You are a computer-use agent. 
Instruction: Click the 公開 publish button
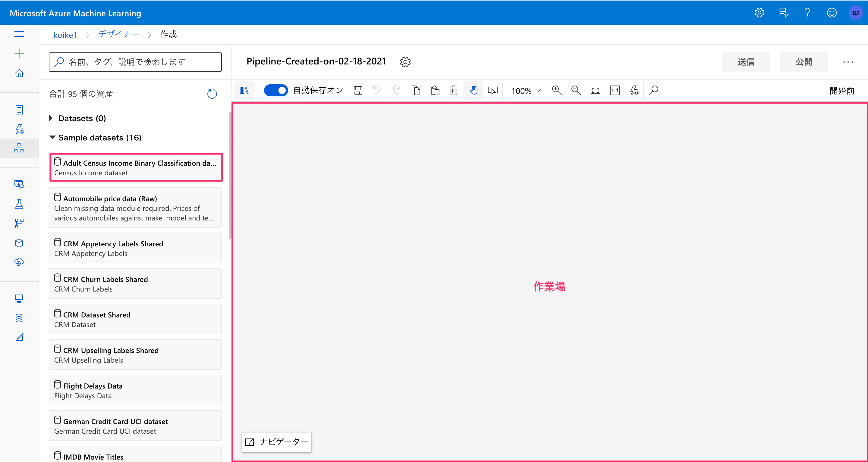click(804, 62)
